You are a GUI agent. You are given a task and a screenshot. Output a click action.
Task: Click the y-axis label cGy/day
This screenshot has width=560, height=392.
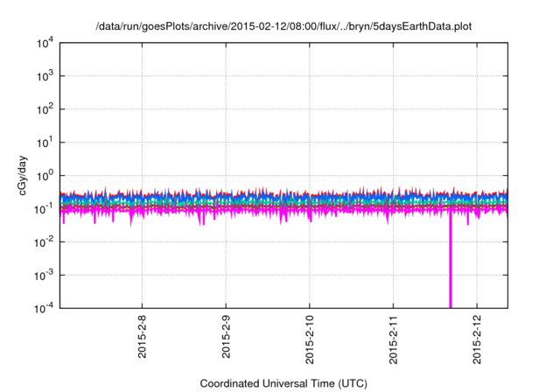pyautogui.click(x=23, y=175)
